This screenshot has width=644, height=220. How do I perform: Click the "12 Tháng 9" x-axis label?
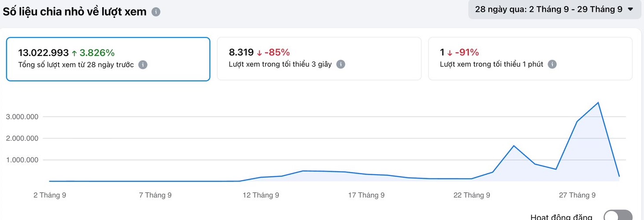(261, 195)
